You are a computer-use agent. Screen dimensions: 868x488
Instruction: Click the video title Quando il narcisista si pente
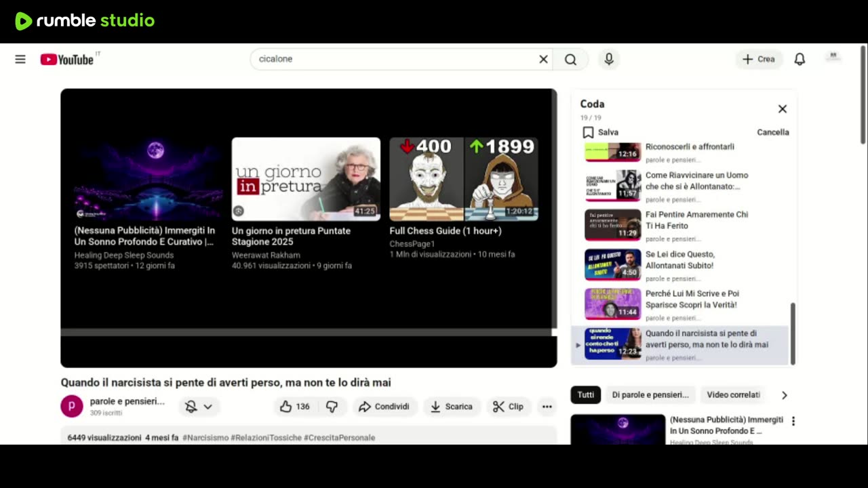226,383
